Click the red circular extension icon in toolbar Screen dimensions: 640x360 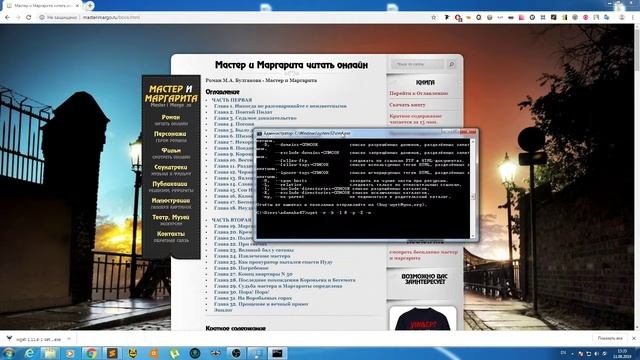pos(585,18)
